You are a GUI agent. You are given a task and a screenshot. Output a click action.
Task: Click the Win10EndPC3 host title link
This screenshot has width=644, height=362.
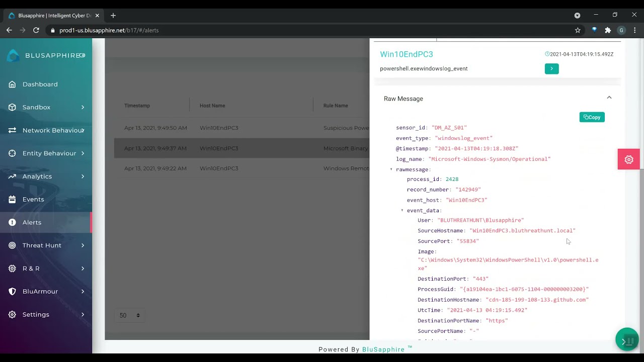(x=407, y=54)
